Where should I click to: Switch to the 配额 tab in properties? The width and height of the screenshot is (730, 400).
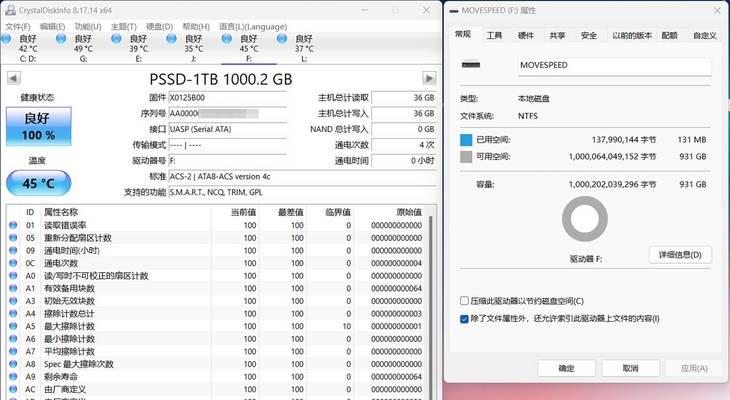click(x=669, y=35)
